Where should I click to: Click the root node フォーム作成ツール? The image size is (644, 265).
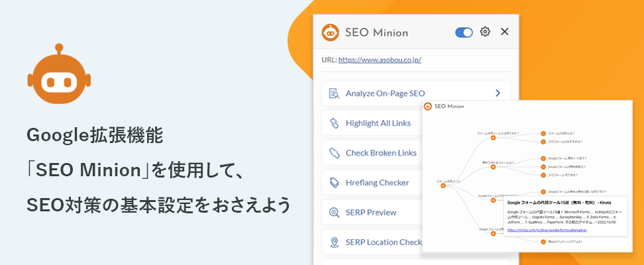point(443,185)
